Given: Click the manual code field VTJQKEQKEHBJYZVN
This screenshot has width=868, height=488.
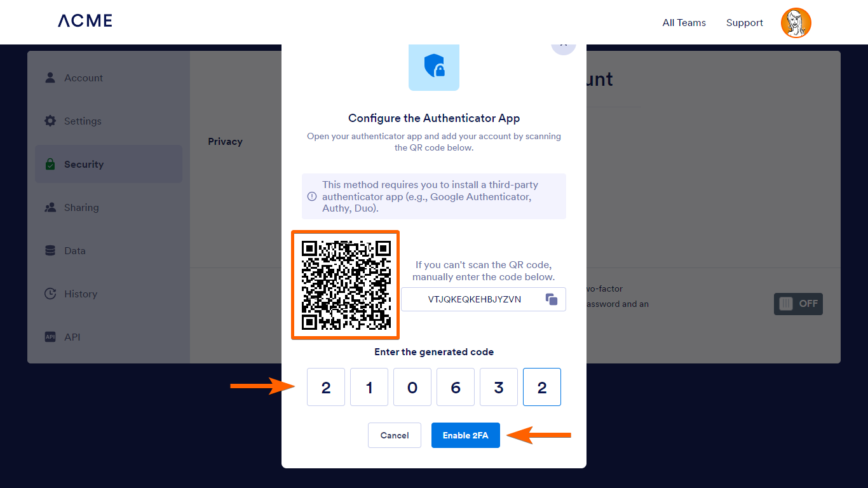Looking at the screenshot, I should coord(484,299).
